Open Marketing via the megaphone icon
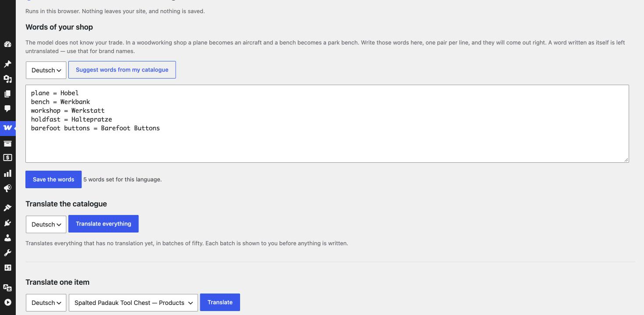 click(x=7, y=188)
